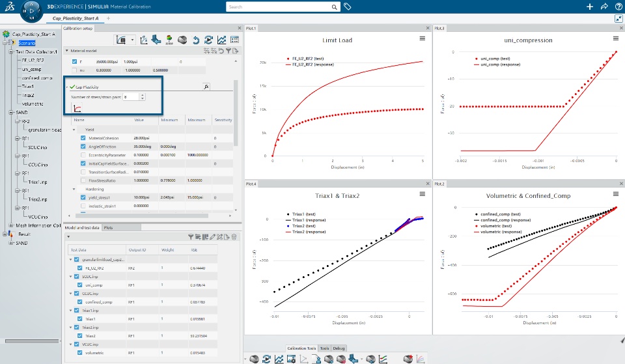Click the list view icon in Calibration setup toolbar
The image size is (625, 364).
235,40
